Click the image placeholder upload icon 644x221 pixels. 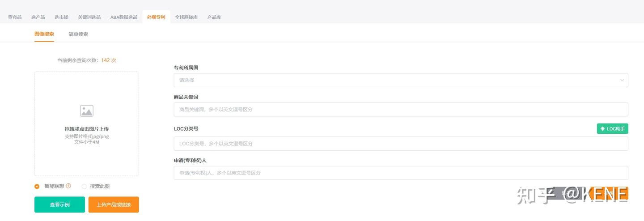click(86, 111)
